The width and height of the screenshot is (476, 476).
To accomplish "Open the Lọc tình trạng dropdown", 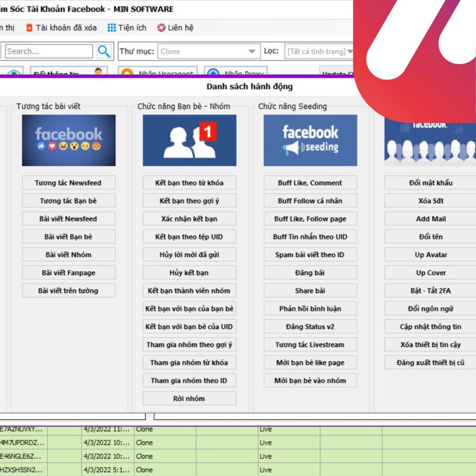I will click(319, 51).
